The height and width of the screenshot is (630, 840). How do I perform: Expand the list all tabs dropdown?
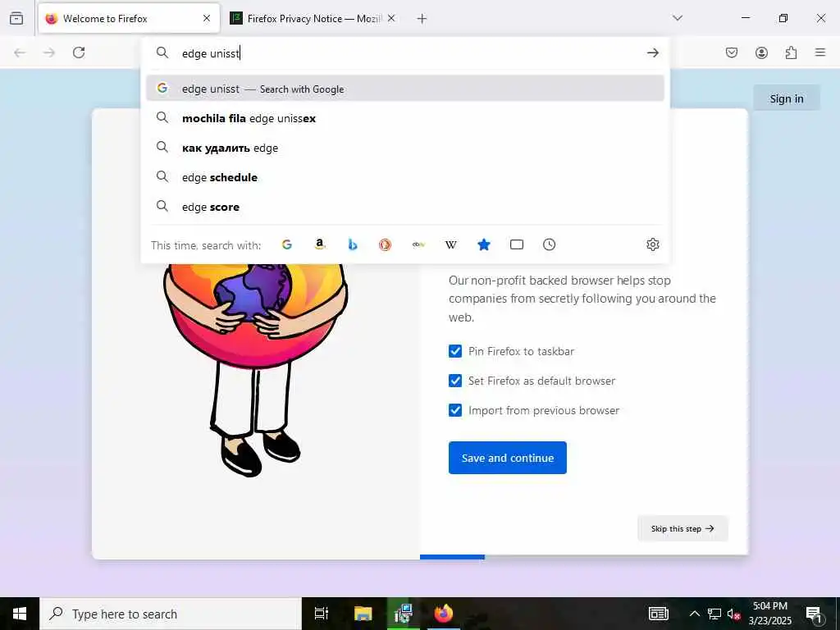678,18
